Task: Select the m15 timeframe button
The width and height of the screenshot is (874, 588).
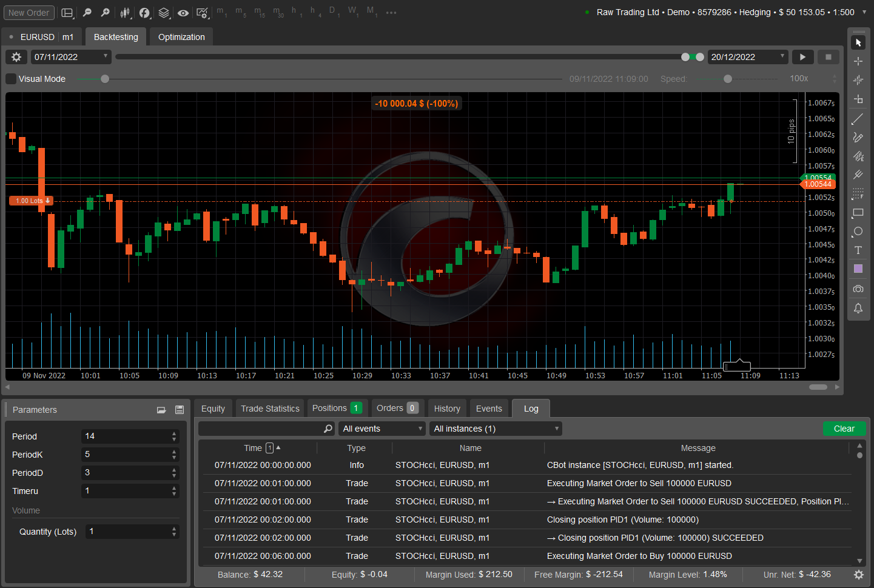Action: coord(260,12)
